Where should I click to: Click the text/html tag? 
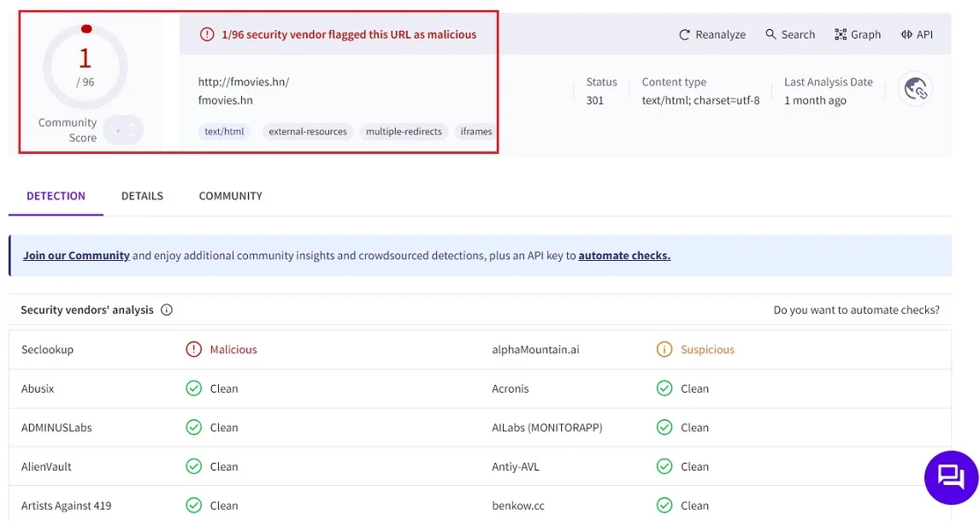(x=224, y=132)
